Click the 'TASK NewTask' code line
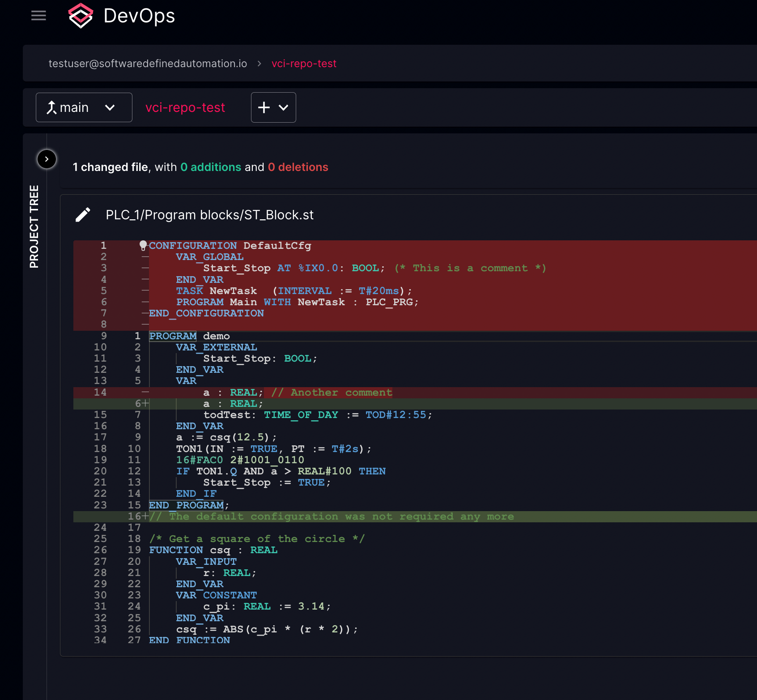The height and width of the screenshot is (700, 757). tap(294, 291)
